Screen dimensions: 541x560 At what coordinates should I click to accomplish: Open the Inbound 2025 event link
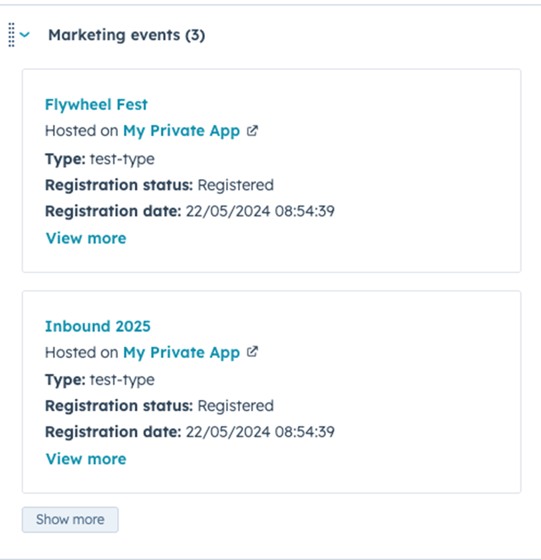pos(97,326)
